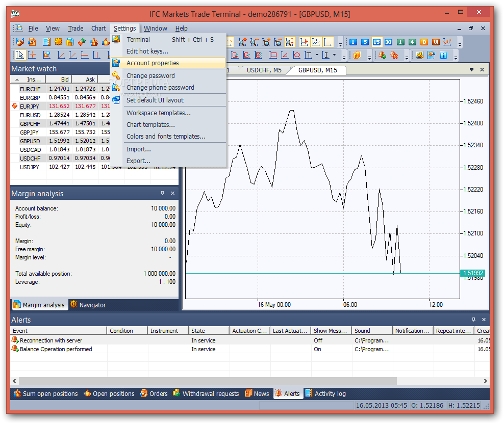Select the crosshair tool
The height and width of the screenshot is (424, 504).
point(32,55)
